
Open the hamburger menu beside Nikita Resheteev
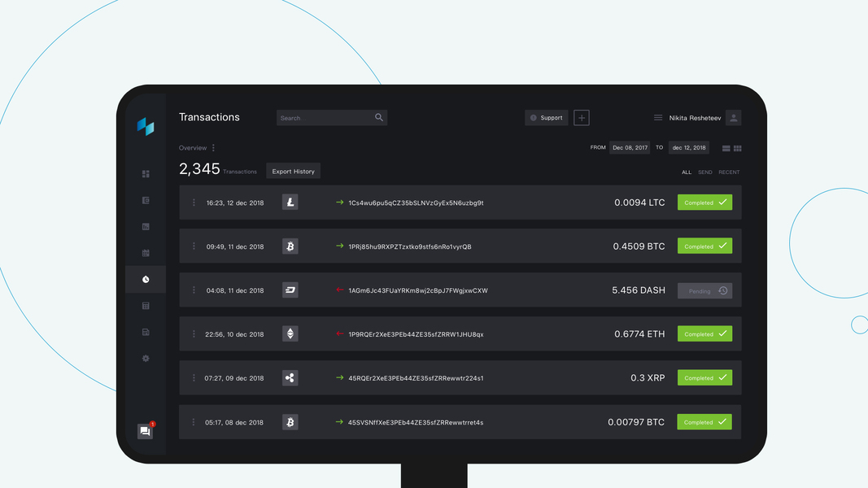point(658,118)
